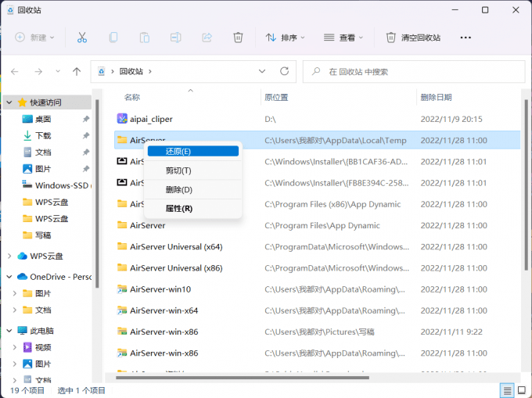
Task: Open 写稿 folder in sidebar
Action: coord(43,235)
